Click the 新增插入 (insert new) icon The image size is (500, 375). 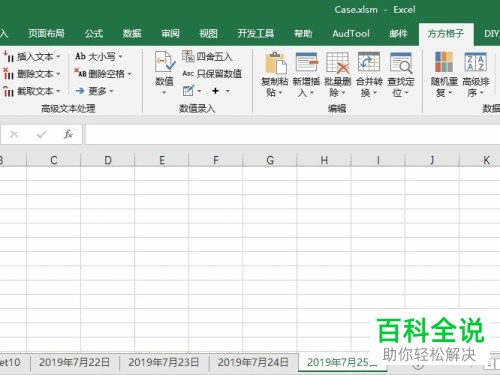click(306, 62)
